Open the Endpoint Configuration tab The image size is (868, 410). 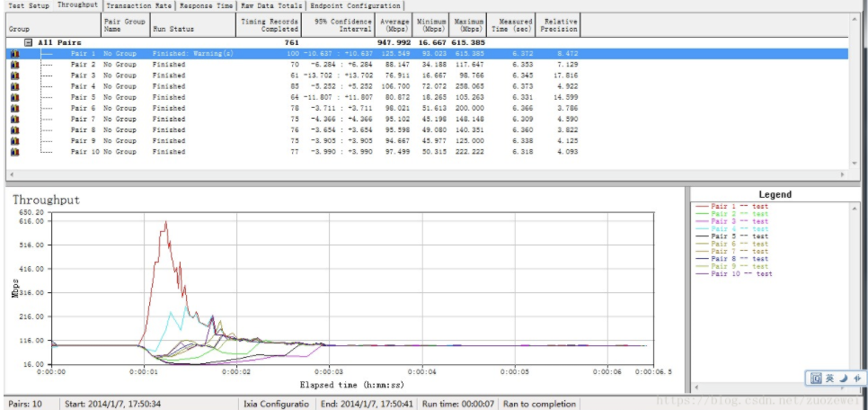[355, 6]
